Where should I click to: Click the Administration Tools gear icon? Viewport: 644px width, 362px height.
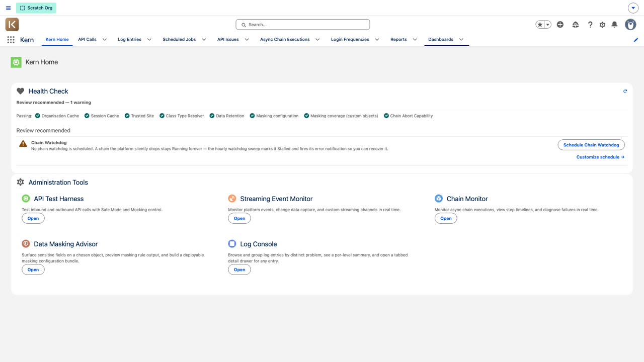tap(21, 182)
